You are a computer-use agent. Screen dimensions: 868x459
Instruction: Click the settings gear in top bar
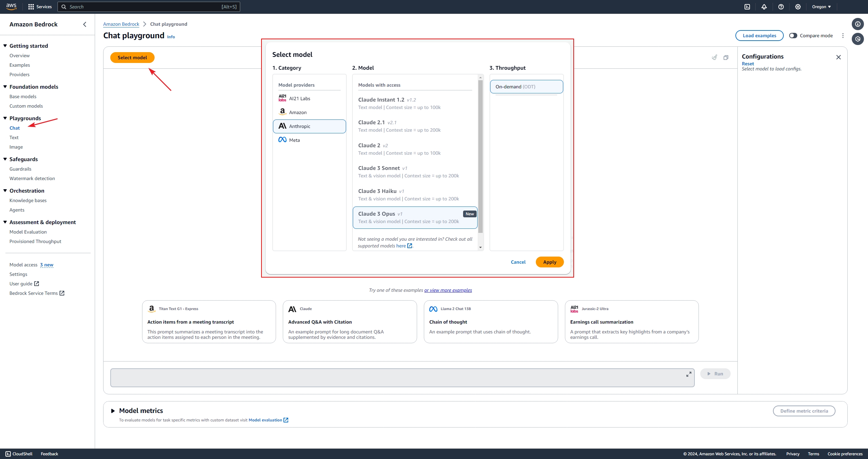(798, 7)
